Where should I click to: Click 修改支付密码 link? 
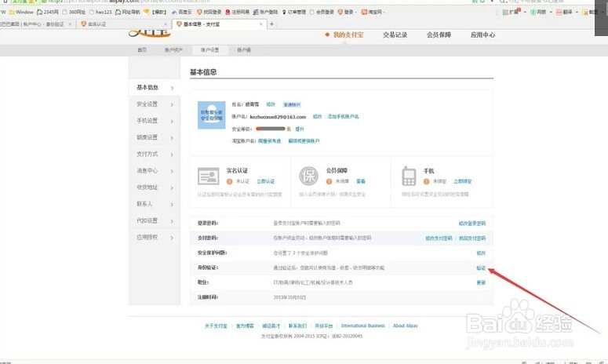439,238
